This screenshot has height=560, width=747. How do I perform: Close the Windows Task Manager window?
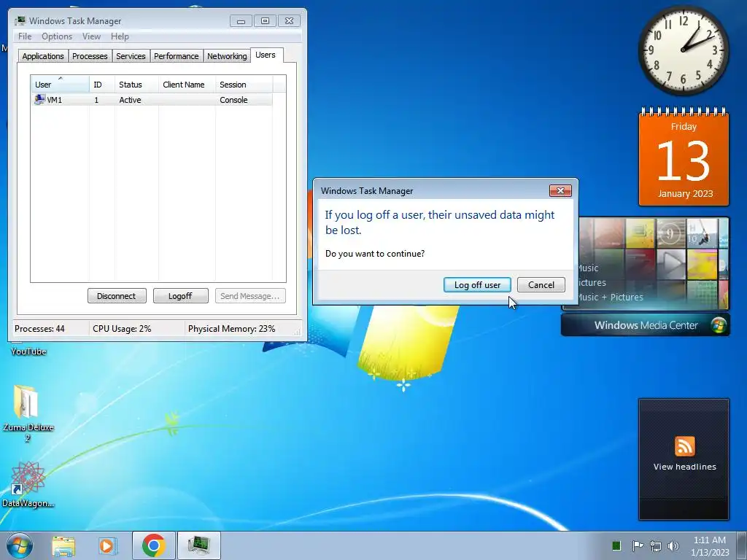(x=289, y=21)
